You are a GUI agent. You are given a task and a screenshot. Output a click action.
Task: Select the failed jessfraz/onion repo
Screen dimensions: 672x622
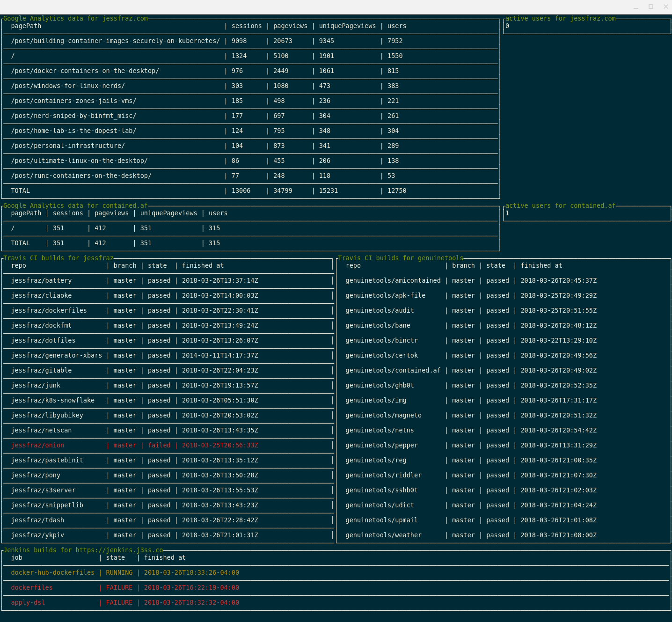[x=37, y=446]
